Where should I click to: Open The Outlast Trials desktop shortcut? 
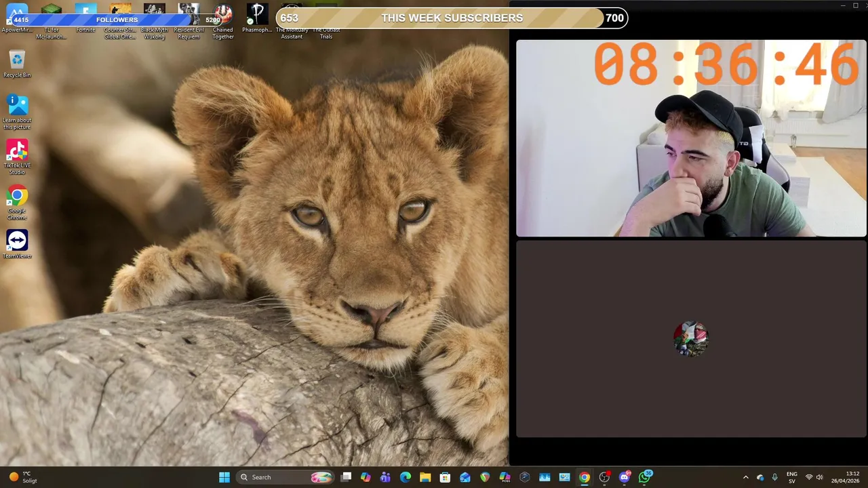tap(326, 22)
